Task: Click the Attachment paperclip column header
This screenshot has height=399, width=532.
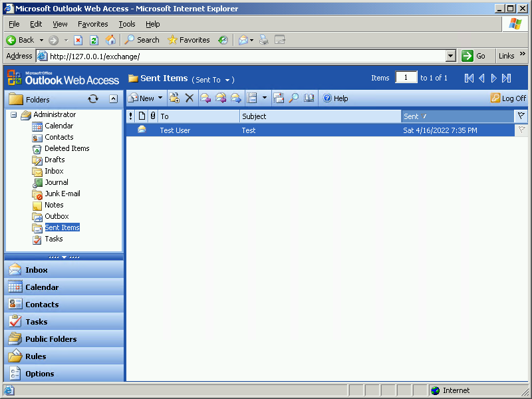Action: (153, 116)
